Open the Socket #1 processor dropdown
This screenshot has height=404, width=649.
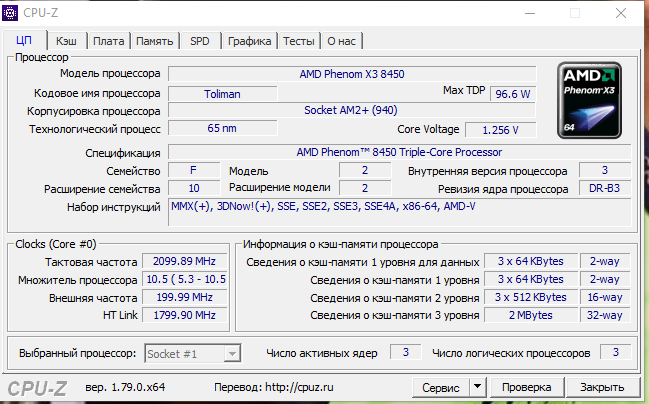tap(192, 354)
